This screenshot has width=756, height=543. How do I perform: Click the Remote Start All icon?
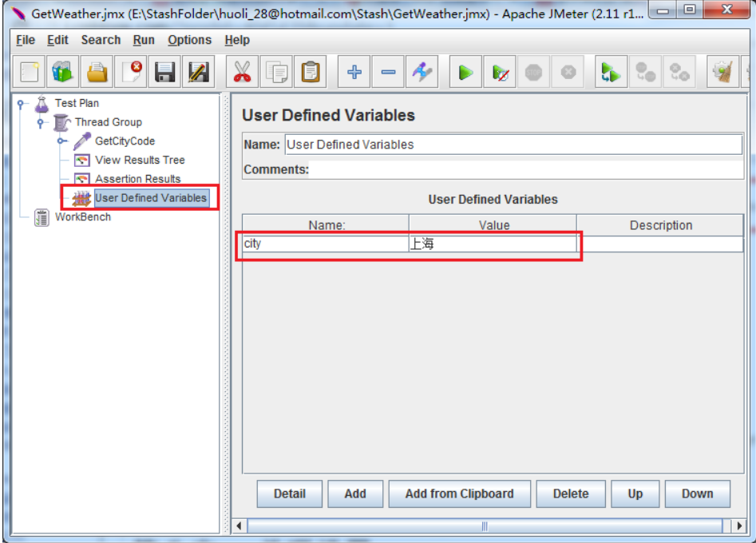tap(611, 73)
